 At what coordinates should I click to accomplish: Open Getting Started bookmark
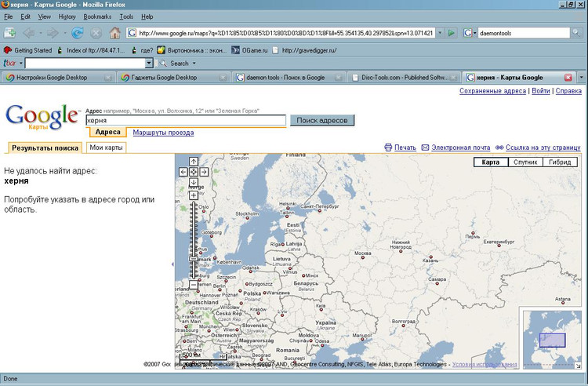click(x=27, y=50)
